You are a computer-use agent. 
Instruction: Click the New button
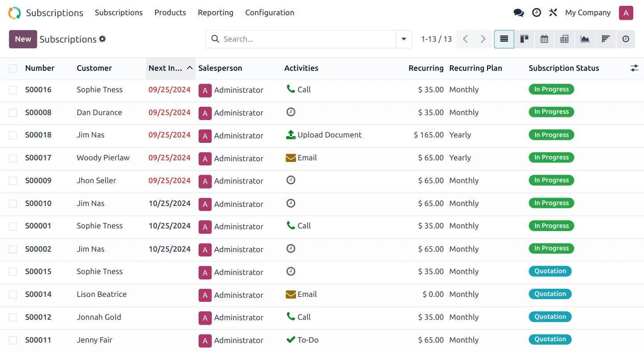coord(23,39)
